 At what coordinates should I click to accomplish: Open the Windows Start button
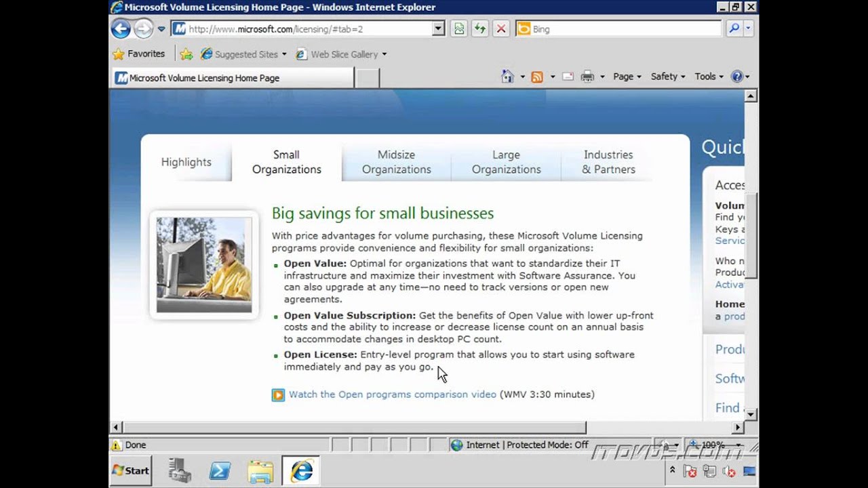coord(131,470)
